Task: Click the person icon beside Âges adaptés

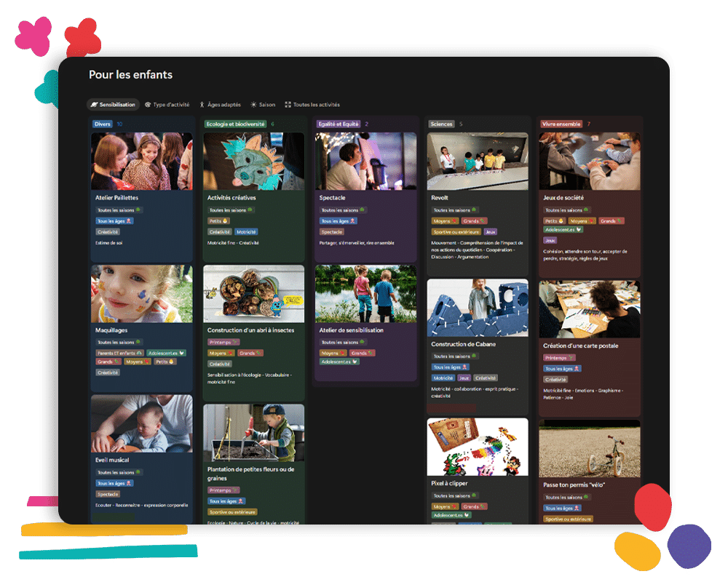Action: click(202, 105)
